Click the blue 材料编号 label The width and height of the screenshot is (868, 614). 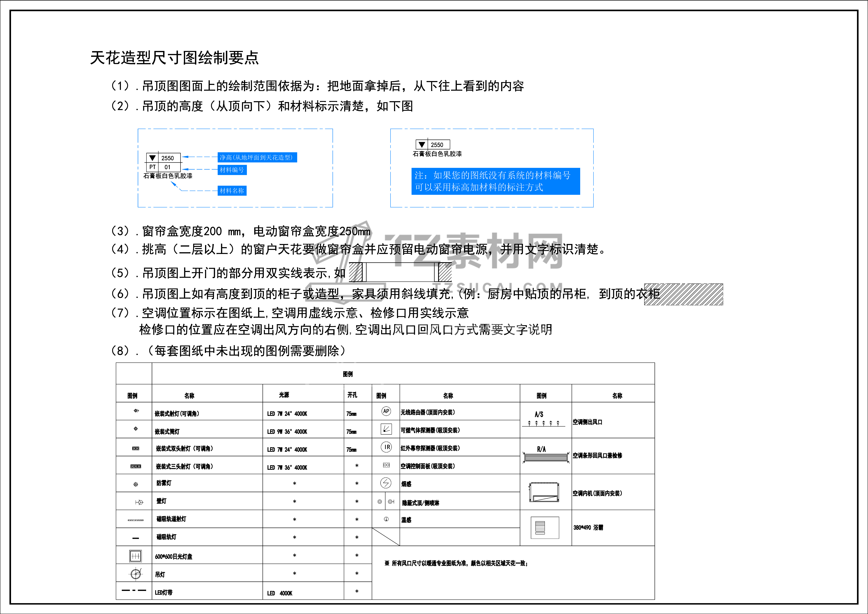pos(232,170)
